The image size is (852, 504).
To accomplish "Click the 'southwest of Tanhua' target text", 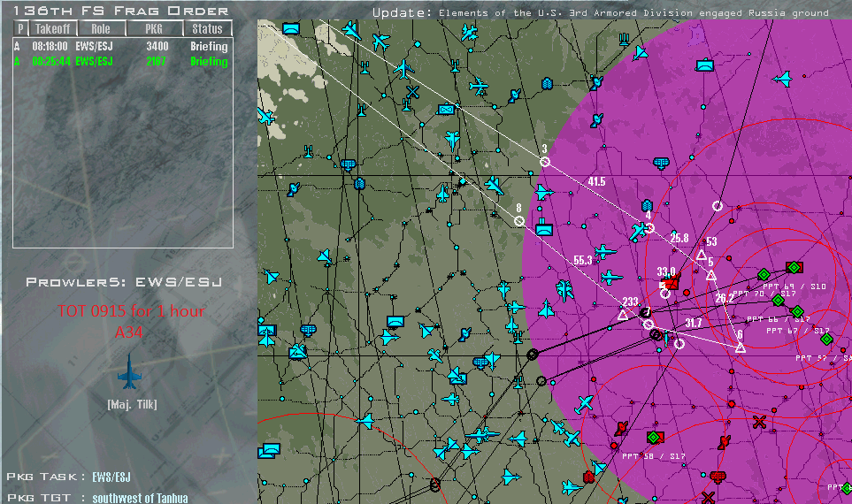I will (x=140, y=498).
